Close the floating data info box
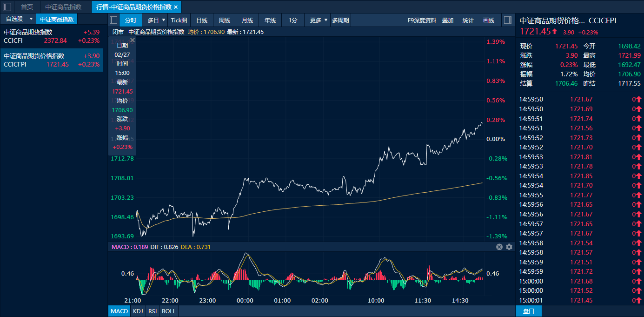The image size is (644, 317). [x=133, y=40]
